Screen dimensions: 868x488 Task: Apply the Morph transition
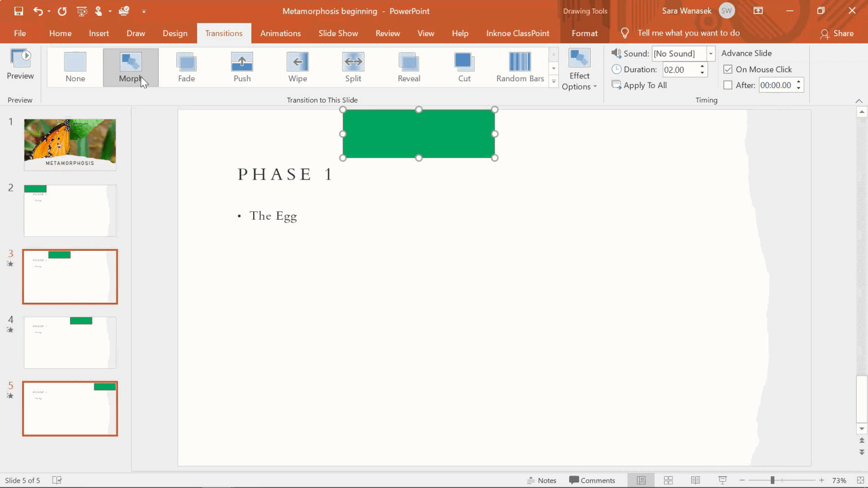pyautogui.click(x=131, y=67)
